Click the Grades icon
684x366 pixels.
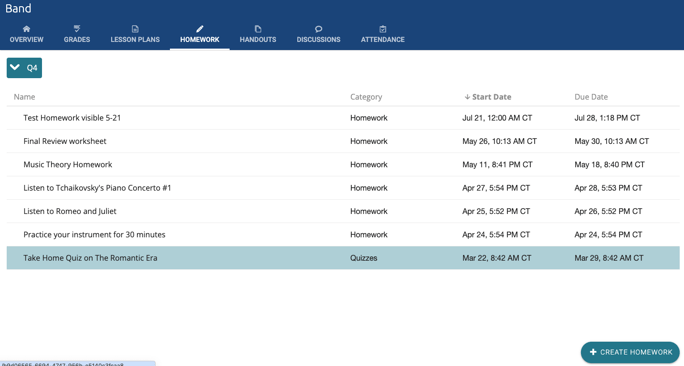(77, 29)
